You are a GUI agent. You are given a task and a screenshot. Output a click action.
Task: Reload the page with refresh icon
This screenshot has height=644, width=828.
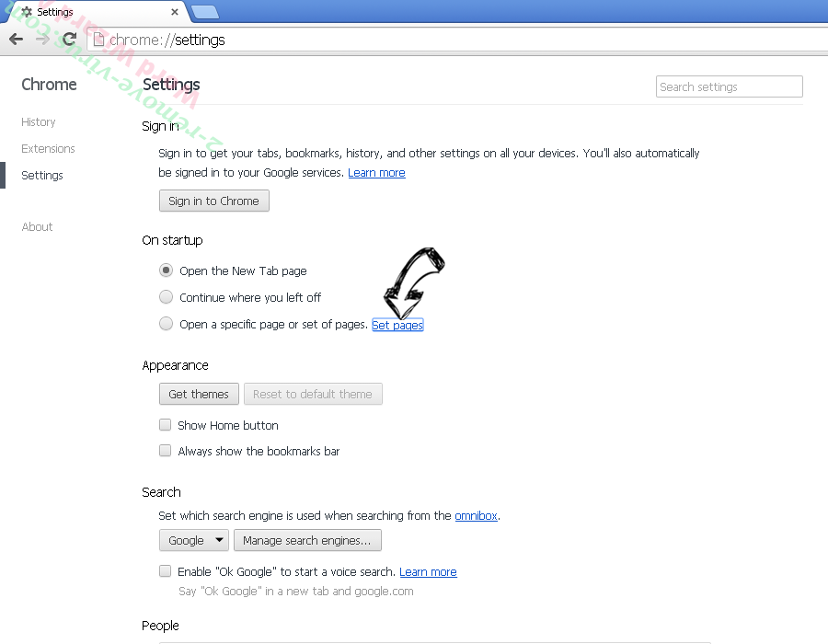(x=69, y=39)
